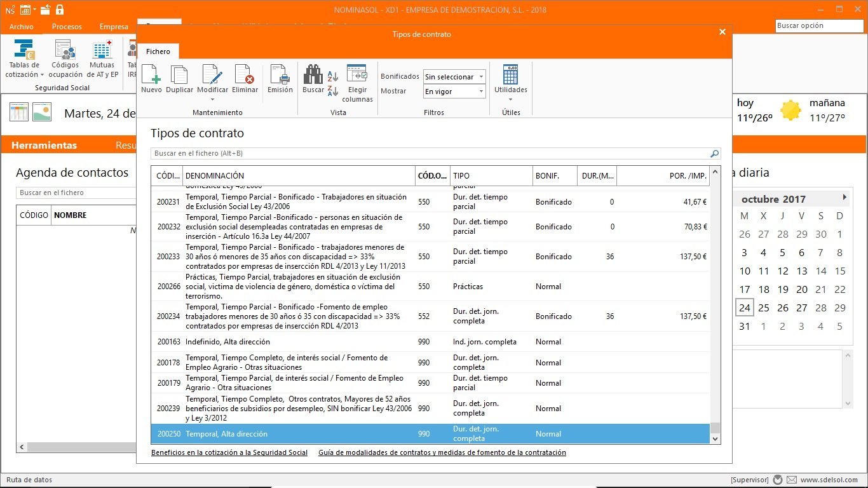Screen dimensions: 868x488
Task: Expand the title bar calendar dropdown arrow
Action: (x=35, y=10)
